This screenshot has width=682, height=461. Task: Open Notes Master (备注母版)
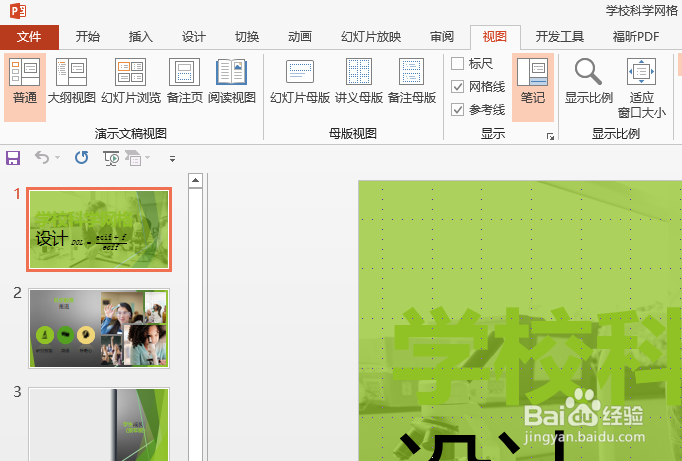click(411, 82)
